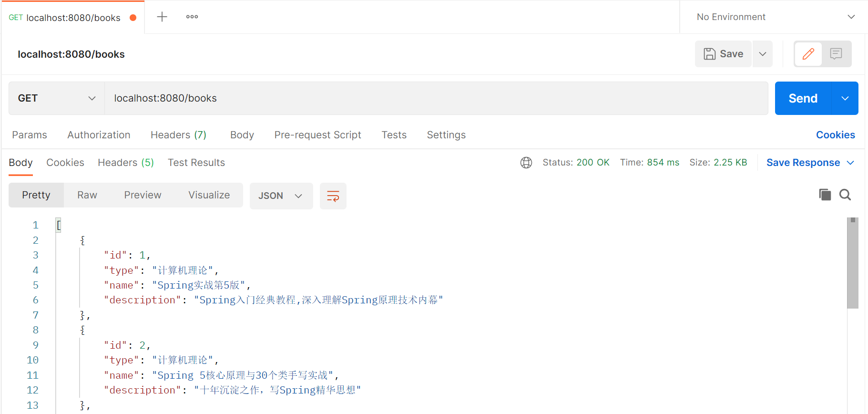Switch response view to Raw
The height and width of the screenshot is (414, 868).
click(87, 195)
